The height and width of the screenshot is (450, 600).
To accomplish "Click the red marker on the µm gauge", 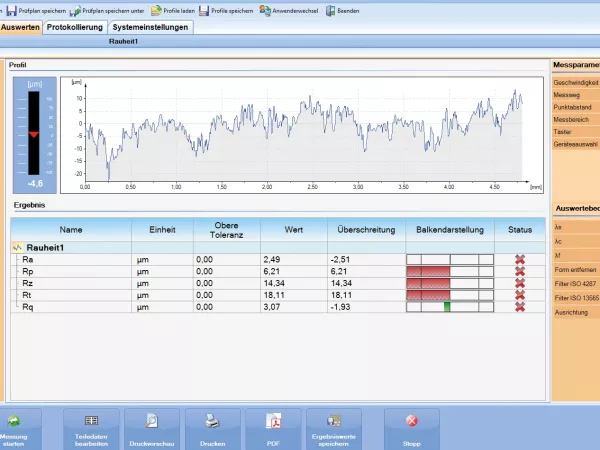I will [x=33, y=133].
